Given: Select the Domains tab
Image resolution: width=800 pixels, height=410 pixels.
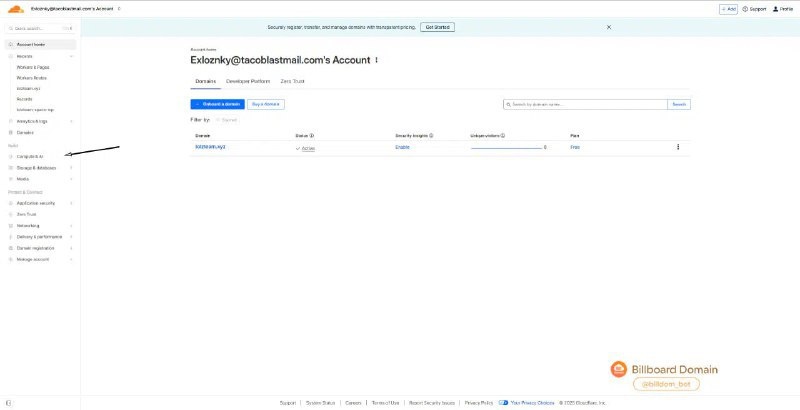Looking at the screenshot, I should 206,82.
